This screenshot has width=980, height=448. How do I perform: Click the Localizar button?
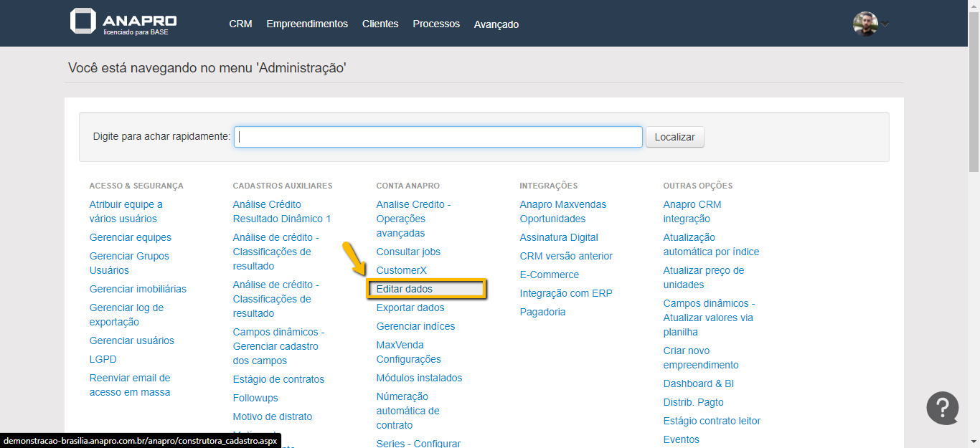(x=674, y=137)
